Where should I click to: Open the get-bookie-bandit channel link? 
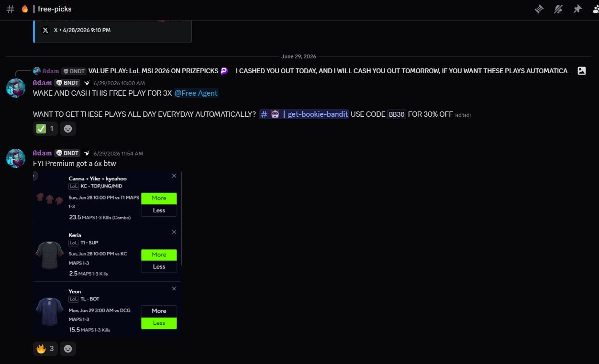(304, 114)
